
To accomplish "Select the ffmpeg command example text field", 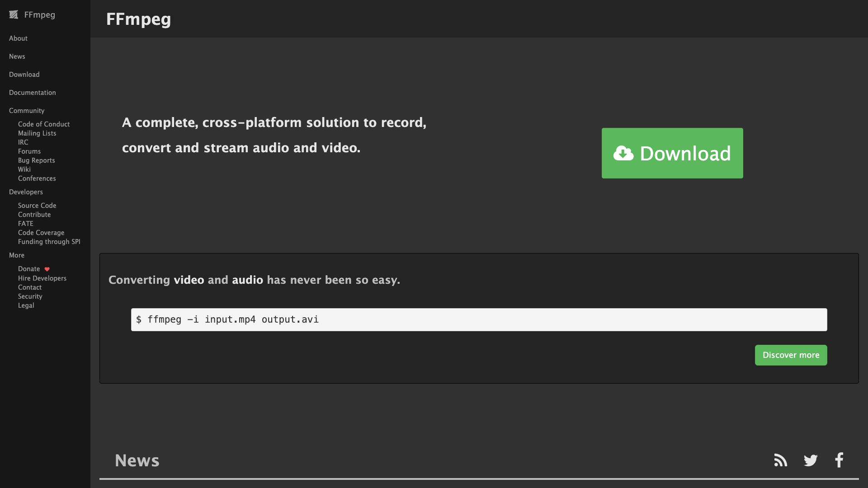I will click(479, 319).
